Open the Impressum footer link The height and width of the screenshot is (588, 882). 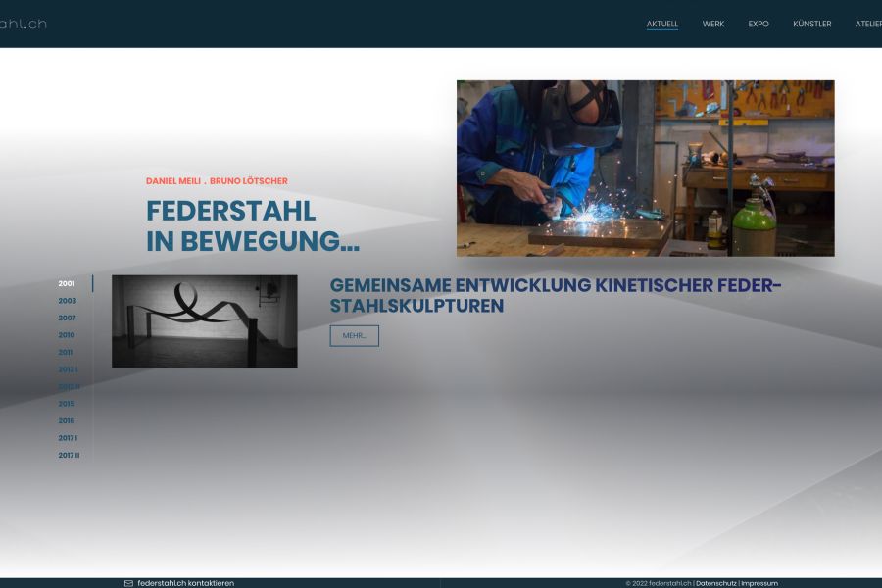click(759, 583)
